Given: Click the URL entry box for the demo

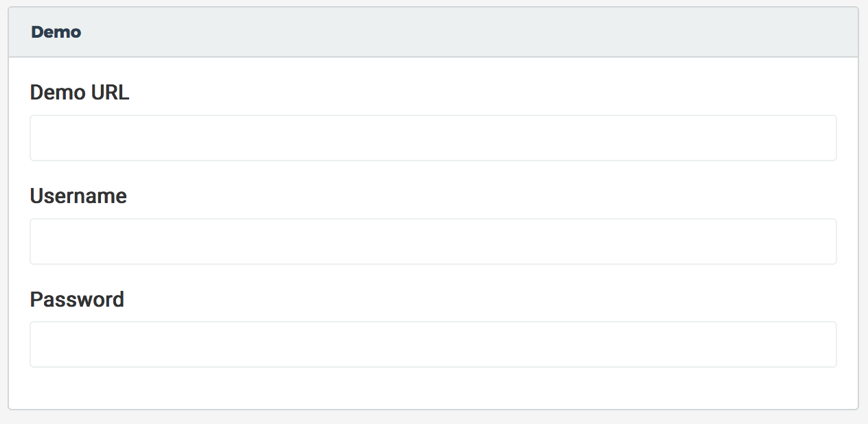Looking at the screenshot, I should [433, 138].
